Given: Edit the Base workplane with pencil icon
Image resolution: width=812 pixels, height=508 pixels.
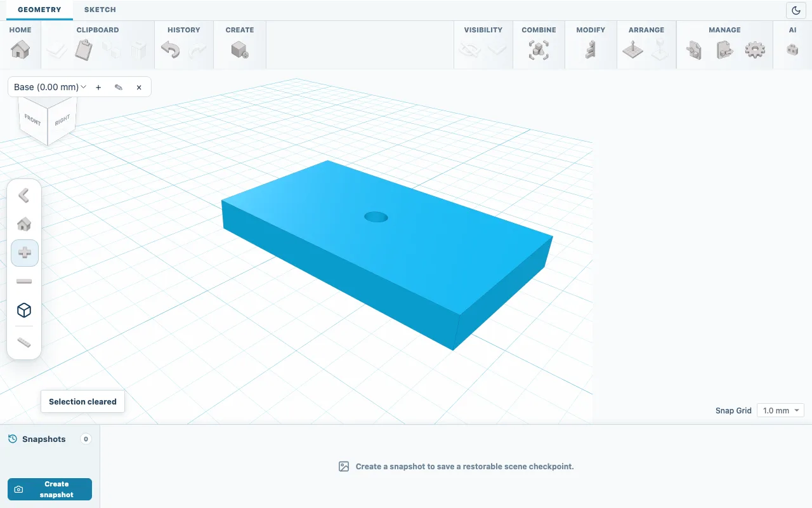Looking at the screenshot, I should pos(119,87).
